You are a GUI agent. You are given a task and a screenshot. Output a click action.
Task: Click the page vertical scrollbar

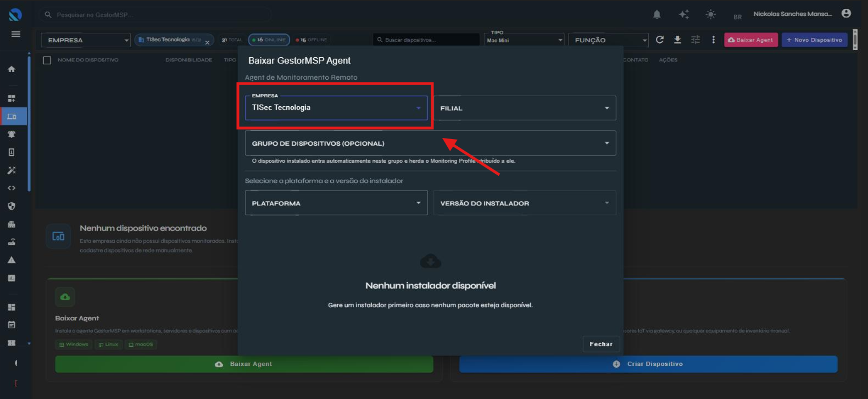855,40
